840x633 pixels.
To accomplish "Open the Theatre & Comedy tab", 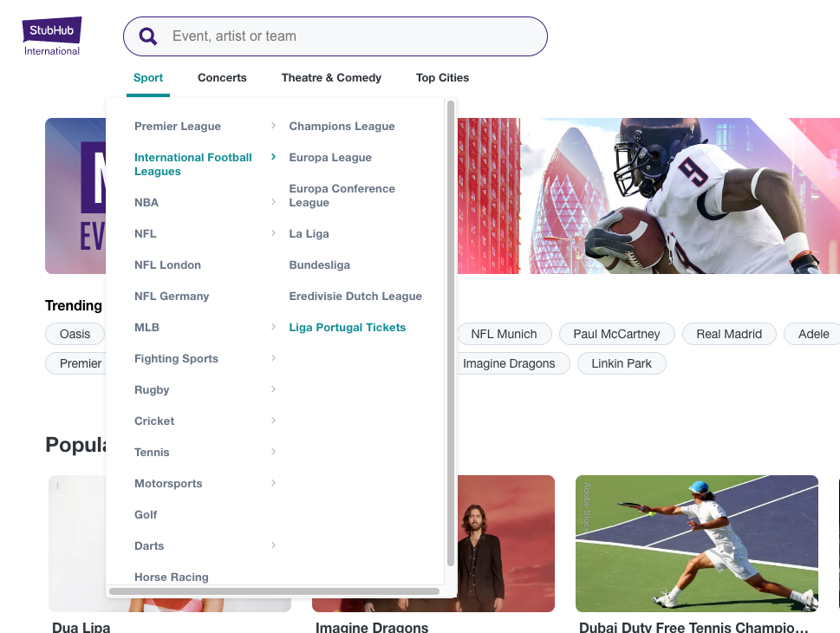I will [x=332, y=78].
